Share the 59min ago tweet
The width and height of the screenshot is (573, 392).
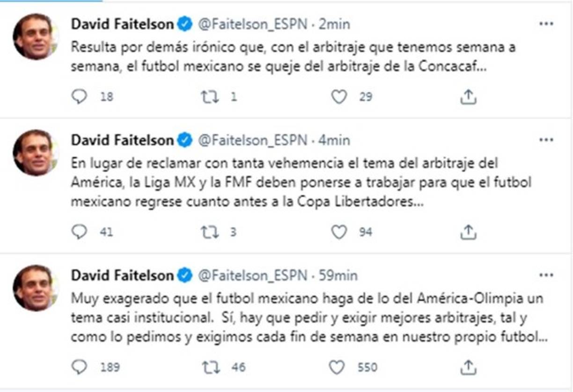click(x=468, y=367)
